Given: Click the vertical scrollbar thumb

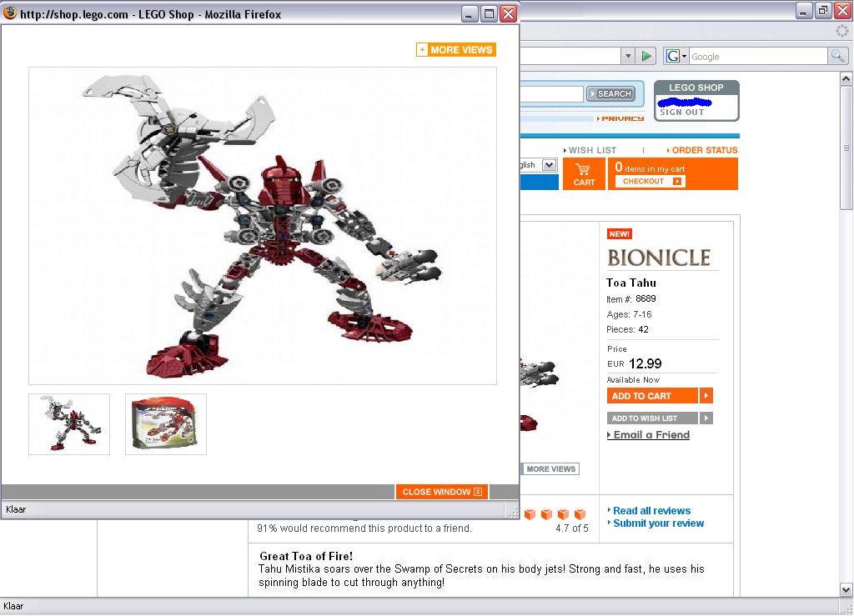Looking at the screenshot, I should pos(846,148).
